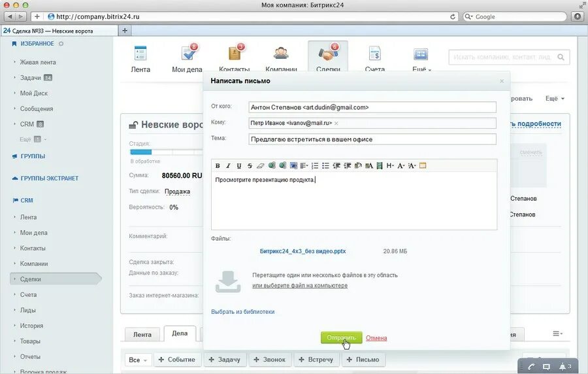588x374 pixels.
Task: Add a Событие activity
Action: [176, 360]
